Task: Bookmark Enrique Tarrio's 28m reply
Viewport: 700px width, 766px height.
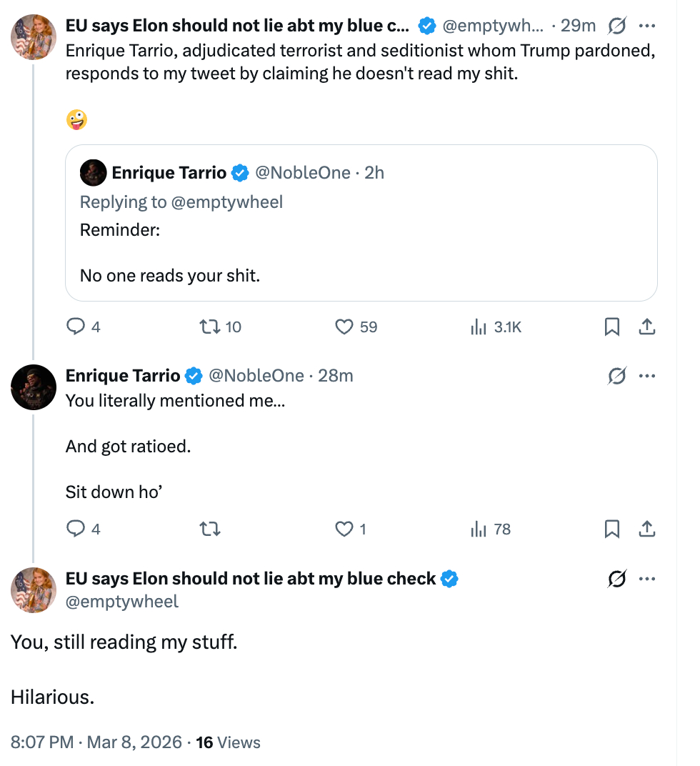Action: (612, 529)
